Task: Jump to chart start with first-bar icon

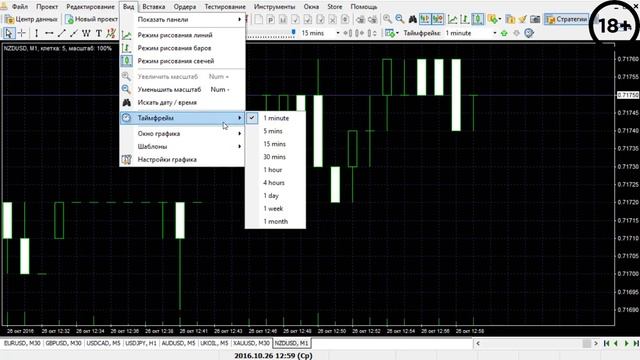Action: tap(607, 344)
